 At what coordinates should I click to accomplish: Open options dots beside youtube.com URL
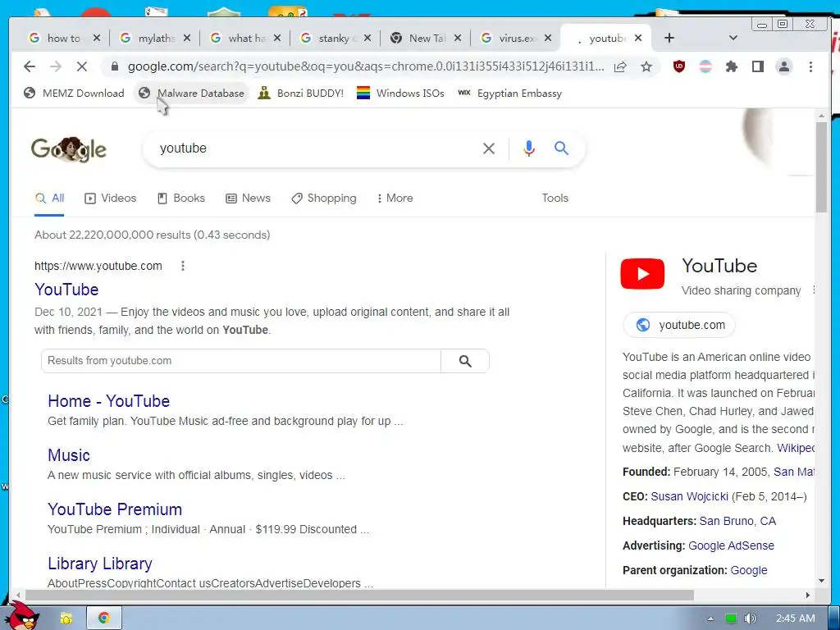tap(183, 266)
